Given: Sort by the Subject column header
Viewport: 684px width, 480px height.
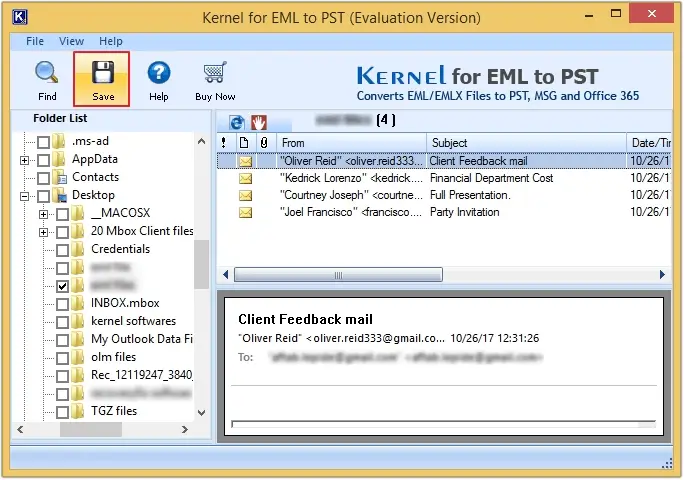Looking at the screenshot, I should point(527,143).
